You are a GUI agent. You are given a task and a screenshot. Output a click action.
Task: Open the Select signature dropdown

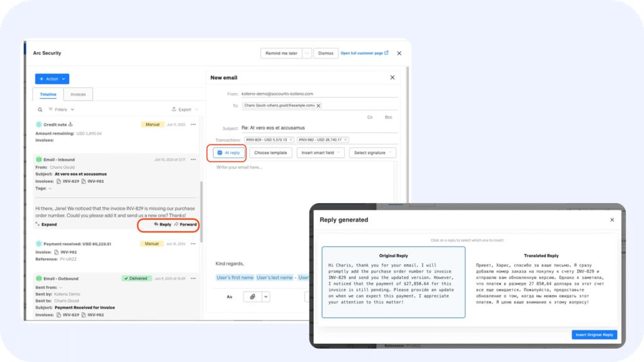click(x=372, y=153)
